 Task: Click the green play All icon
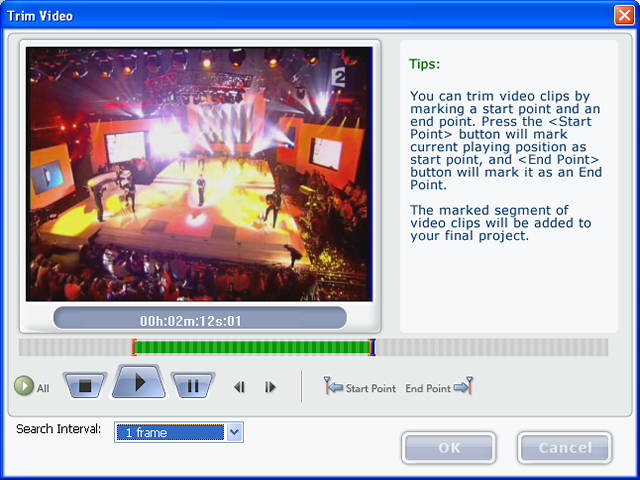click(x=23, y=387)
